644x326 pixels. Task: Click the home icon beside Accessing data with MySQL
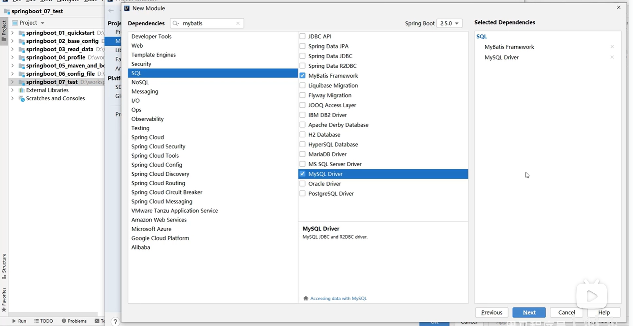(x=306, y=298)
